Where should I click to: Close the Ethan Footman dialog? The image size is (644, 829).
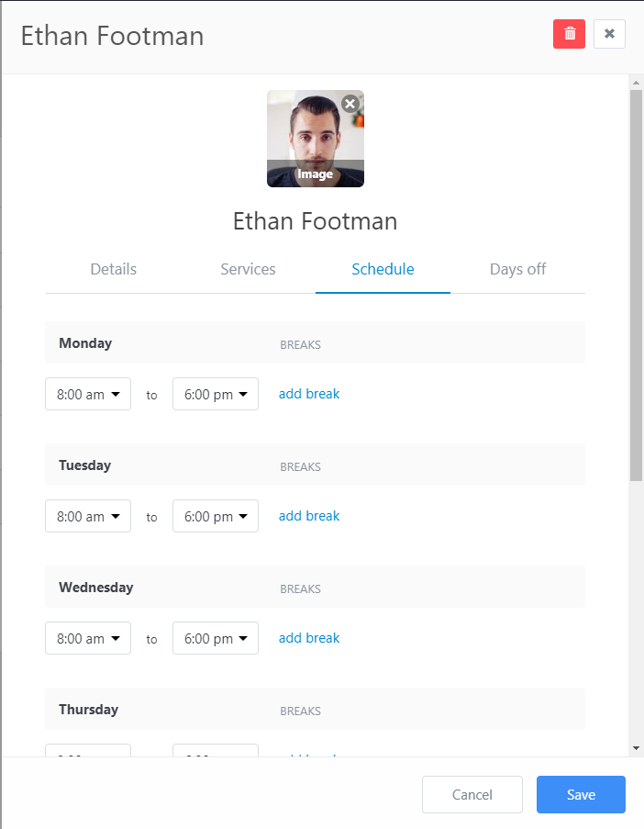coord(609,34)
